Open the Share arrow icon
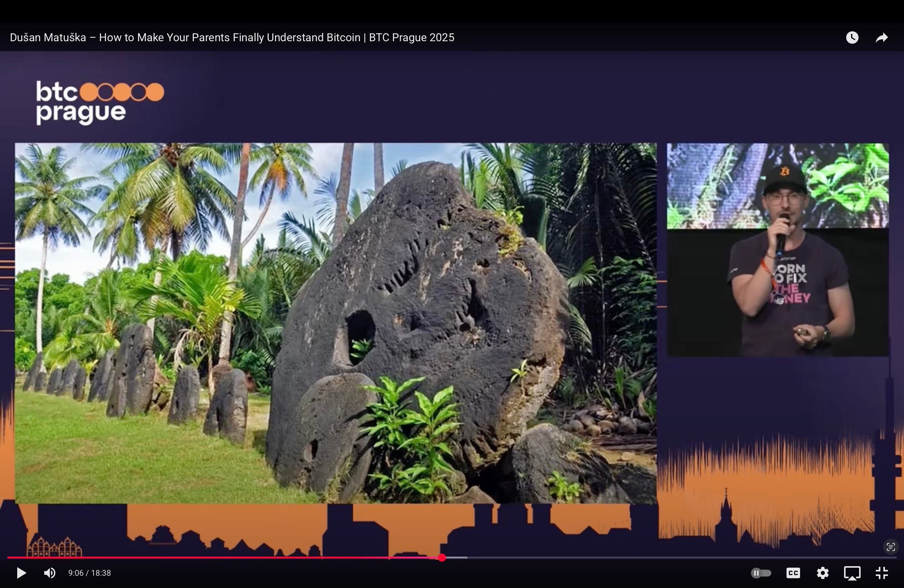The height and width of the screenshot is (588, 904). [881, 37]
